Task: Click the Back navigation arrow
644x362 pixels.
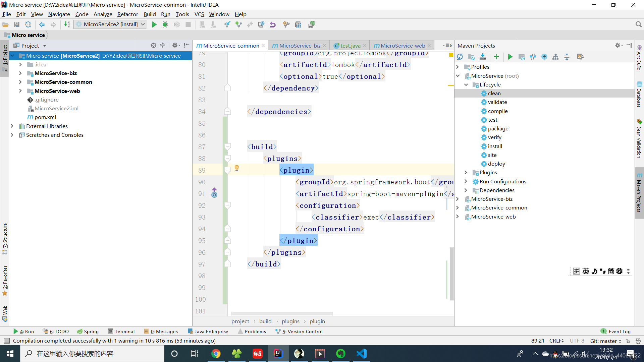Action: 42,24
